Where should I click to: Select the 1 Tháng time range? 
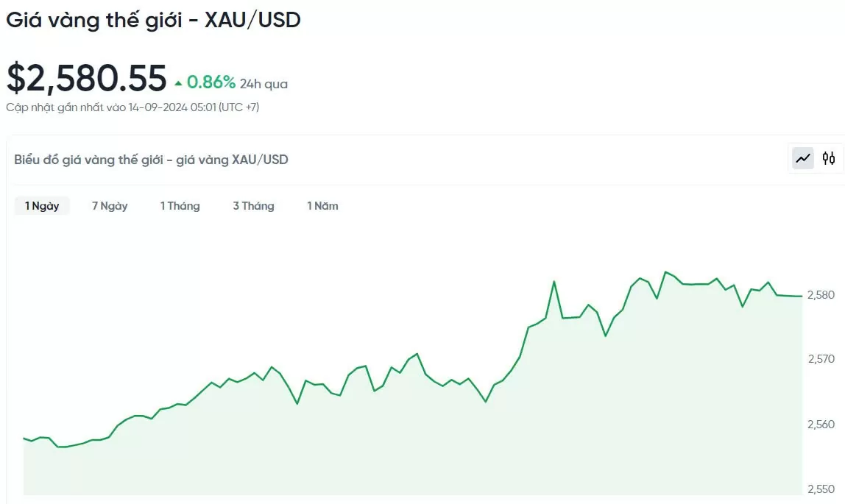[x=180, y=206]
